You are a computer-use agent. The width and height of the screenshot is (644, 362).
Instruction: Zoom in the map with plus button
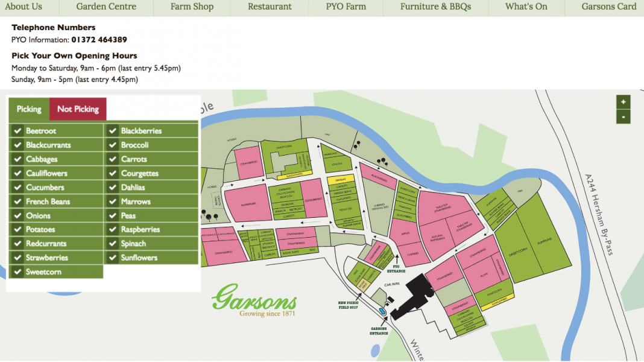623,102
